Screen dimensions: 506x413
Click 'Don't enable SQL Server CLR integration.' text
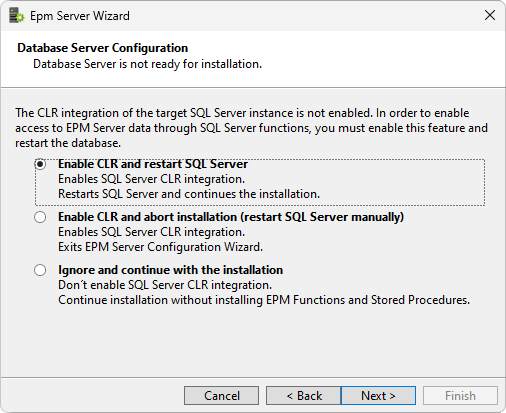tap(165, 285)
